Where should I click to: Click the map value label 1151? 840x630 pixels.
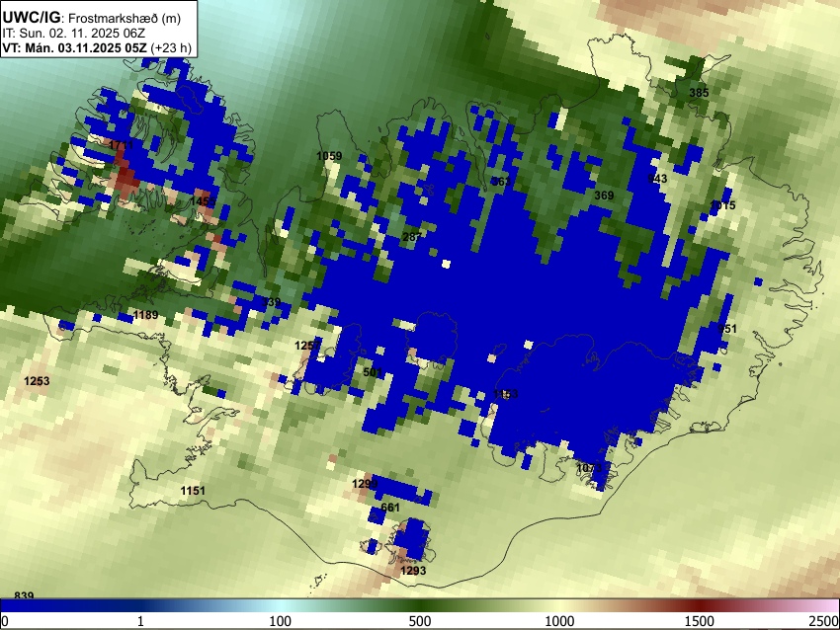click(x=193, y=491)
